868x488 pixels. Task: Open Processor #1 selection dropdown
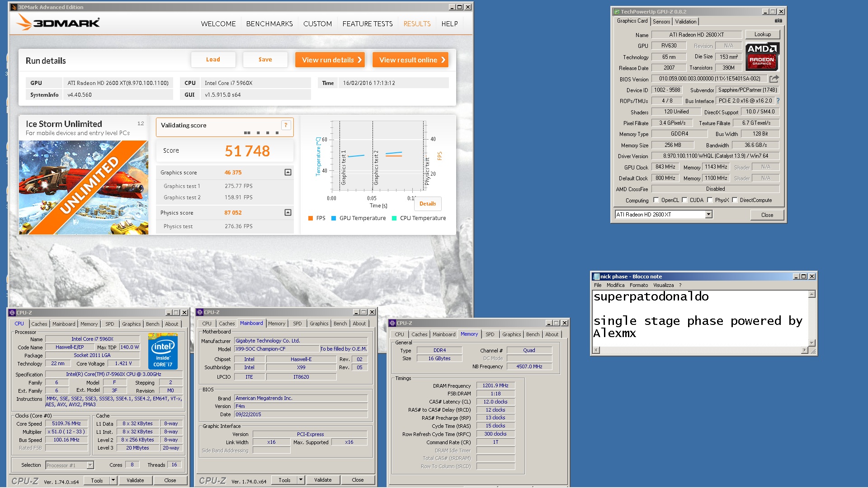click(x=90, y=465)
